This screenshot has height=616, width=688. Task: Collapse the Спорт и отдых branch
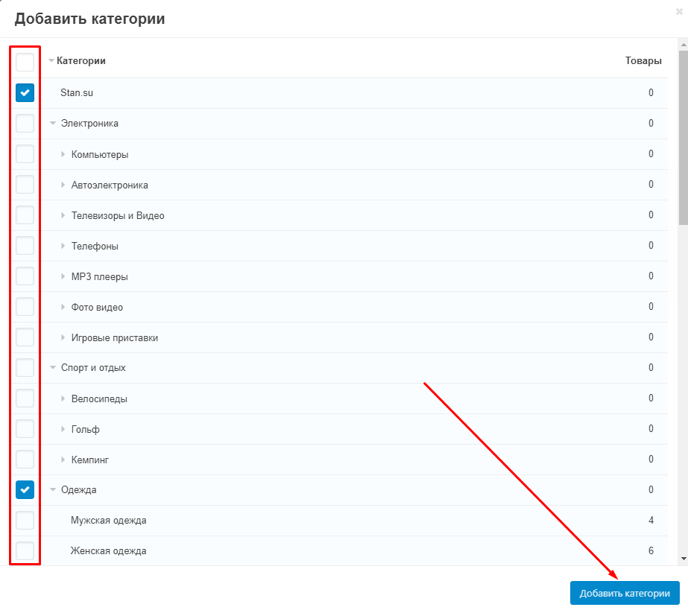coord(53,367)
